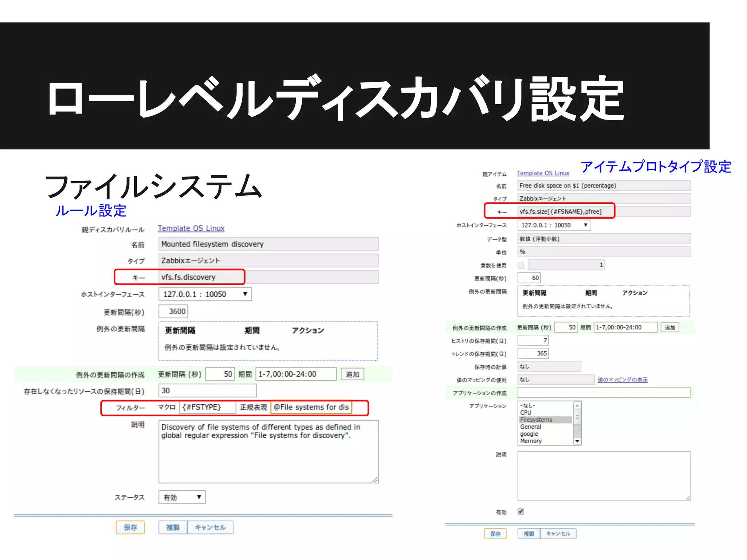Toggle the 乗数を使用 checkbox
The width and height of the screenshot is (747, 560).
click(x=521, y=265)
